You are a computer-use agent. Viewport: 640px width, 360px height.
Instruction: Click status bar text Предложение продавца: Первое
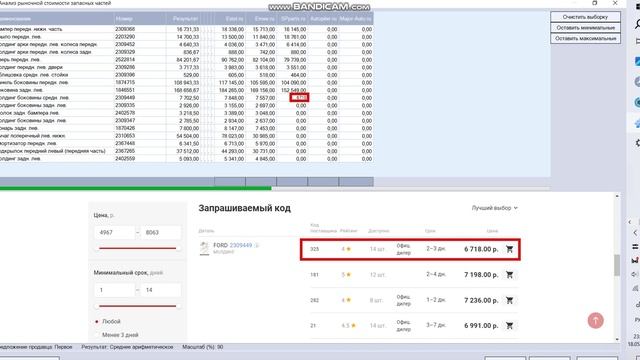[36, 347]
